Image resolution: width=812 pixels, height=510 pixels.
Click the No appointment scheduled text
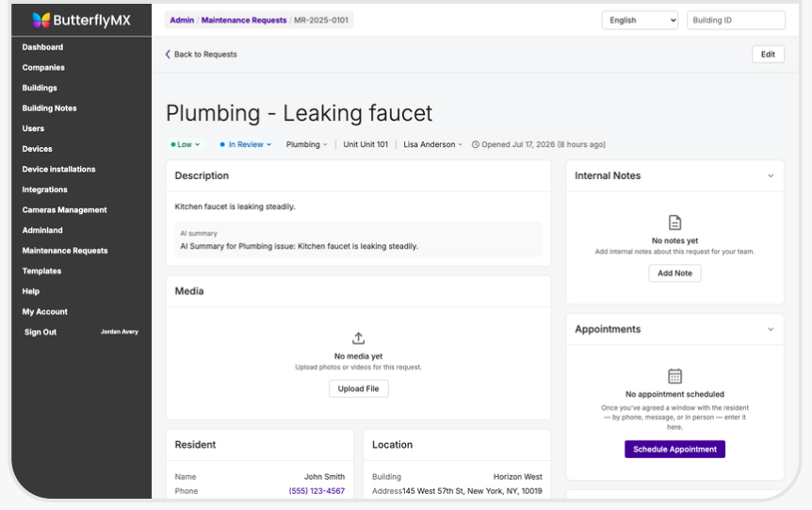coord(674,394)
